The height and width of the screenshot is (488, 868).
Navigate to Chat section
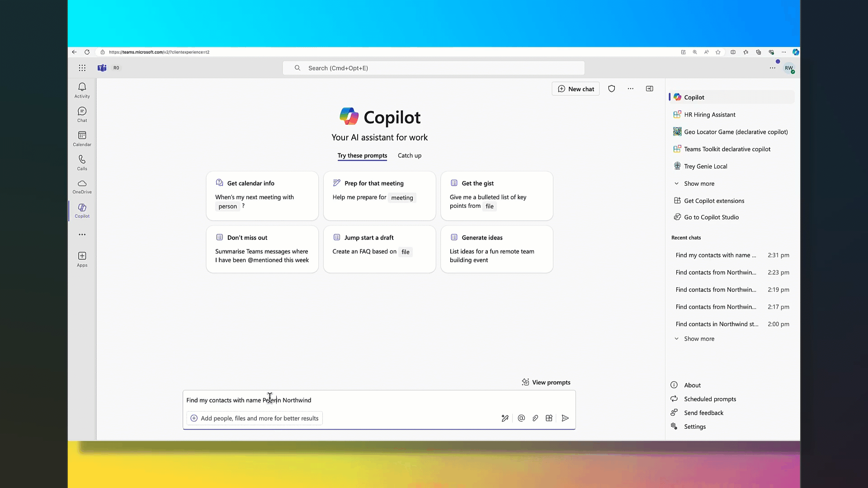[82, 114]
